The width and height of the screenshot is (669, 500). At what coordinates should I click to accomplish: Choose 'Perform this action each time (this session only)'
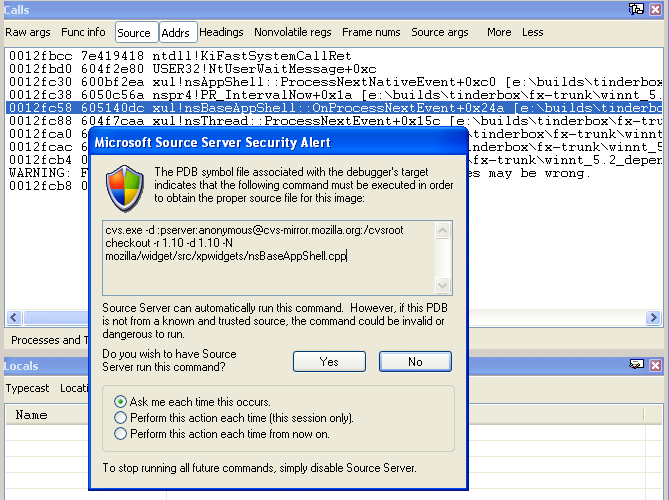point(121,417)
